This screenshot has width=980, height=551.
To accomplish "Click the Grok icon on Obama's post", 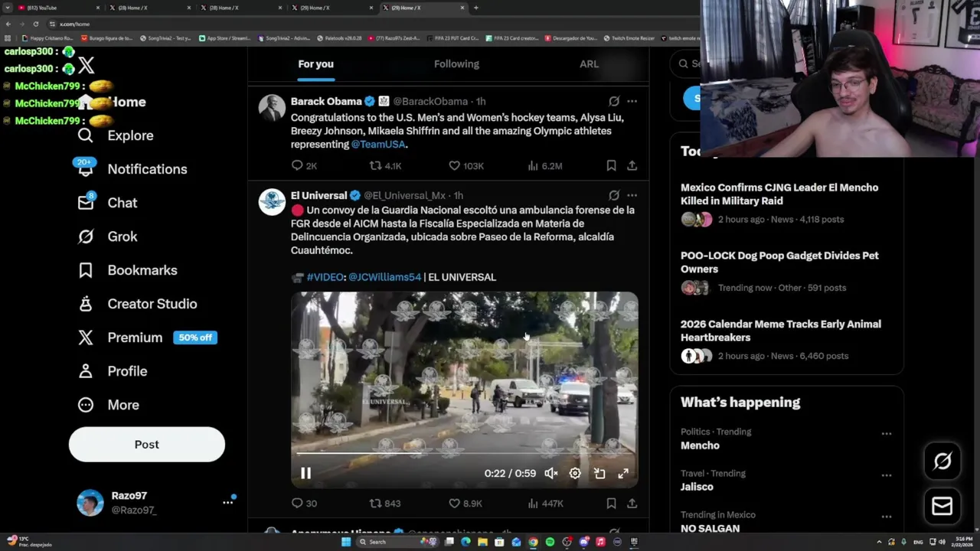I will click(614, 101).
